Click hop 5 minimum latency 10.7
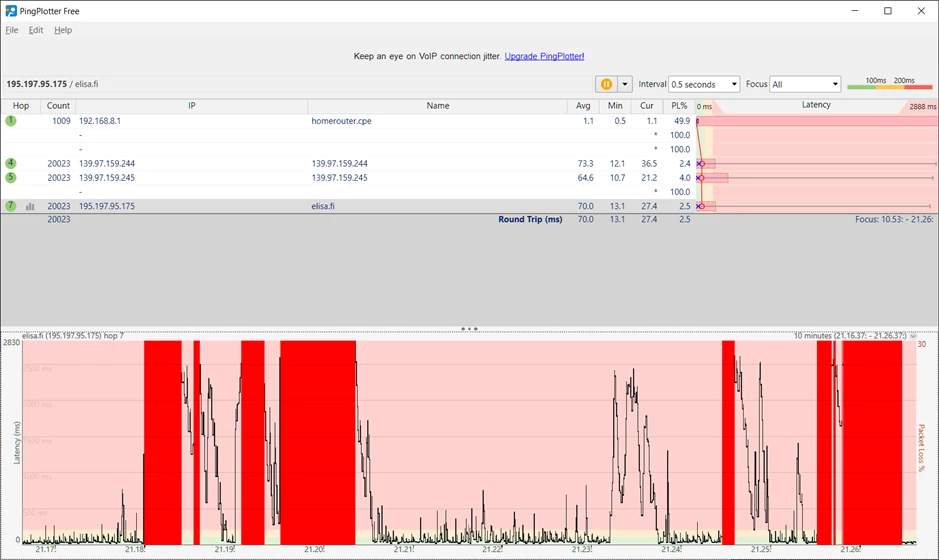The width and height of the screenshot is (939, 560). click(617, 177)
